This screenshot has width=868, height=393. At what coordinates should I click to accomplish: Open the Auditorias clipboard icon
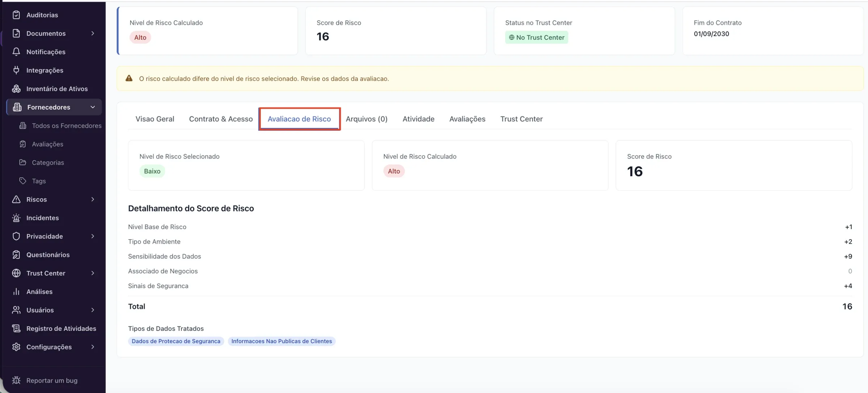pyautogui.click(x=16, y=15)
